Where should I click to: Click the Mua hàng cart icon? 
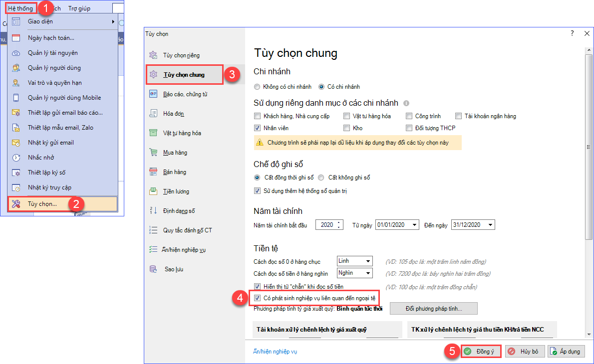(x=154, y=153)
